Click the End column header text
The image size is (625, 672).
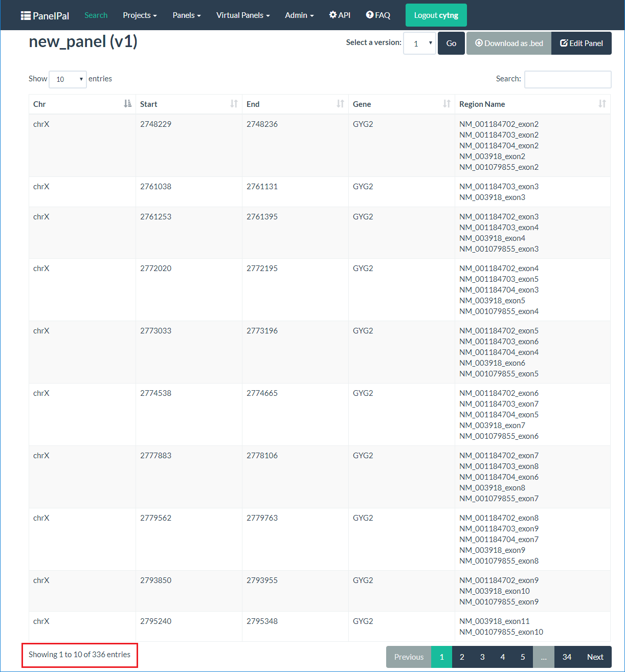[x=253, y=104]
